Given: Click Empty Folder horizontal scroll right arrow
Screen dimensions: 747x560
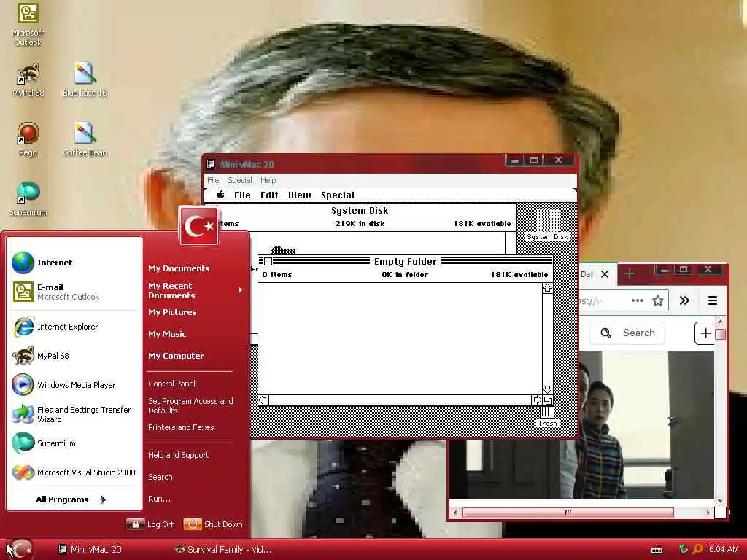Looking at the screenshot, I should point(537,400).
